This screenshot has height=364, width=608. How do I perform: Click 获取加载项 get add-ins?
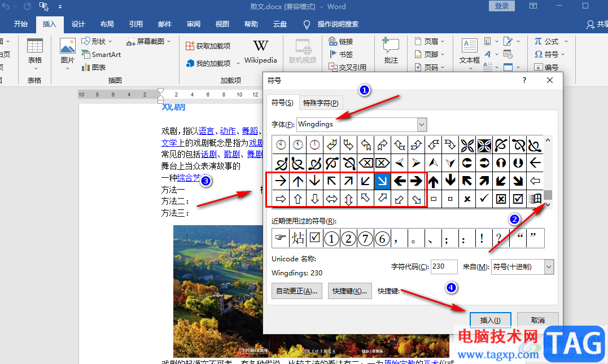point(208,46)
